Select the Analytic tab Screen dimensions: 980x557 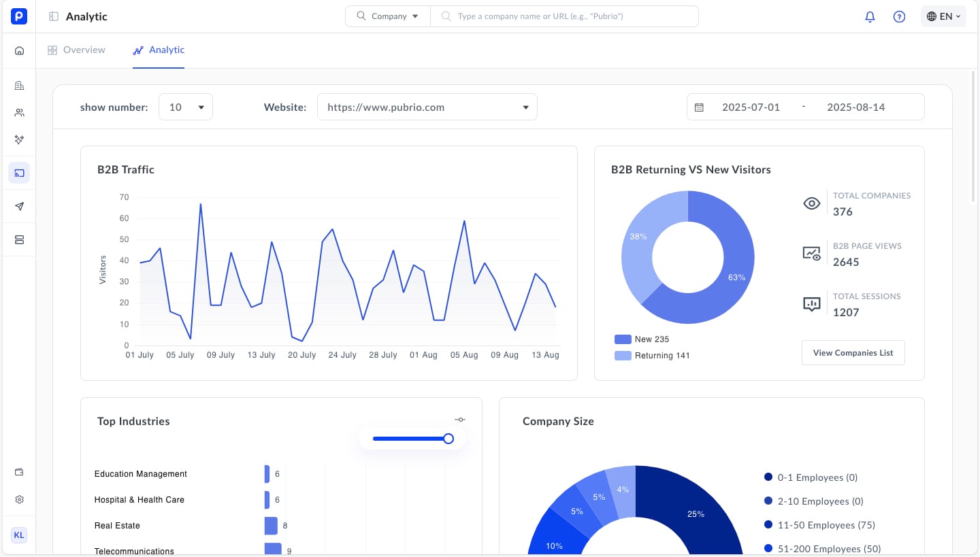pyautogui.click(x=159, y=50)
